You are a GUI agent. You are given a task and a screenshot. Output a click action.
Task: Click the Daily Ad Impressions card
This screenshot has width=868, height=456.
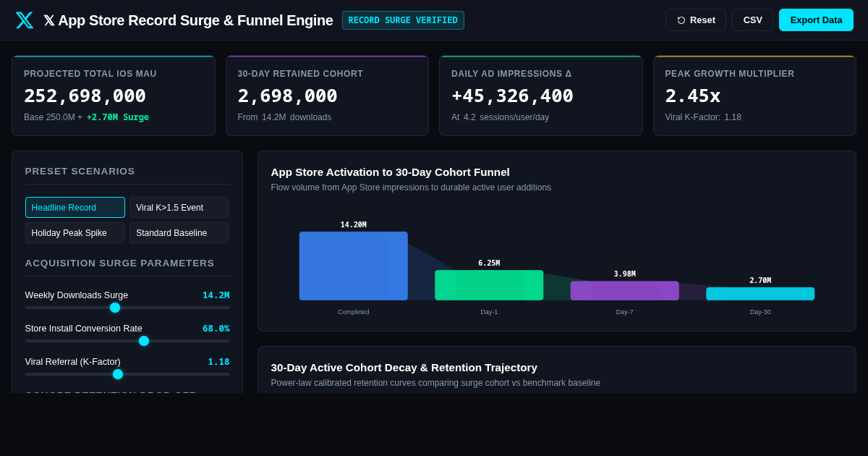point(541,96)
